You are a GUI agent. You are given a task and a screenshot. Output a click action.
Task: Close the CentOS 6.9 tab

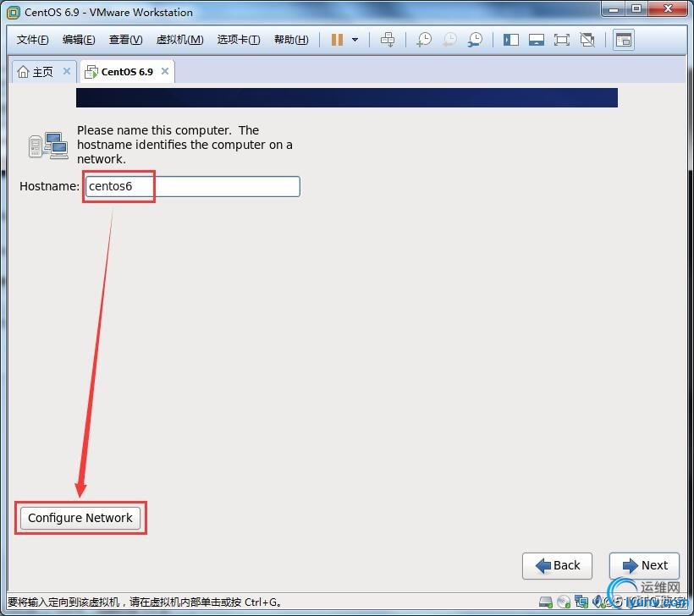point(165,71)
